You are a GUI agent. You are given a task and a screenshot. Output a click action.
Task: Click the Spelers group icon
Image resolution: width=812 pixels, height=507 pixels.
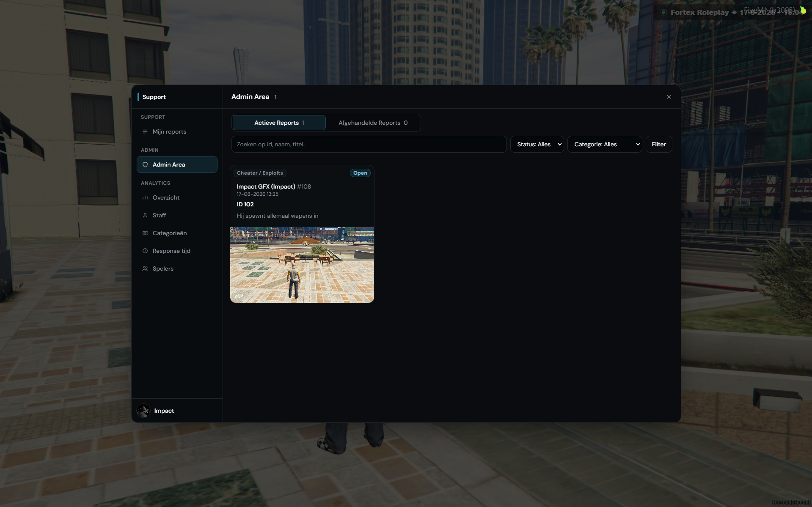pyautogui.click(x=145, y=269)
